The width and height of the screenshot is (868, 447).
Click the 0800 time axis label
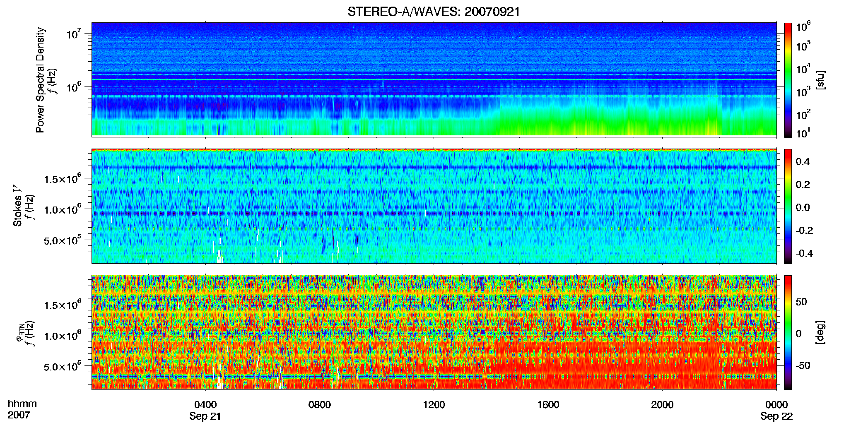pos(320,404)
